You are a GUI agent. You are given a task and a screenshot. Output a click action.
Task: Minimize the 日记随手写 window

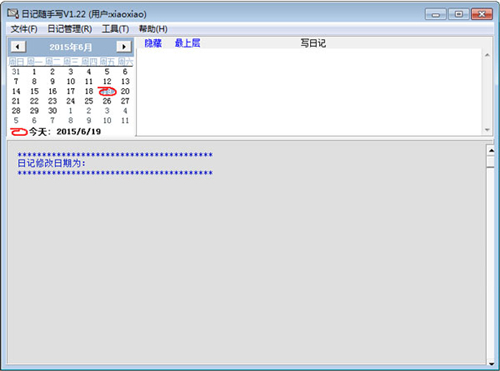tap(436, 14)
